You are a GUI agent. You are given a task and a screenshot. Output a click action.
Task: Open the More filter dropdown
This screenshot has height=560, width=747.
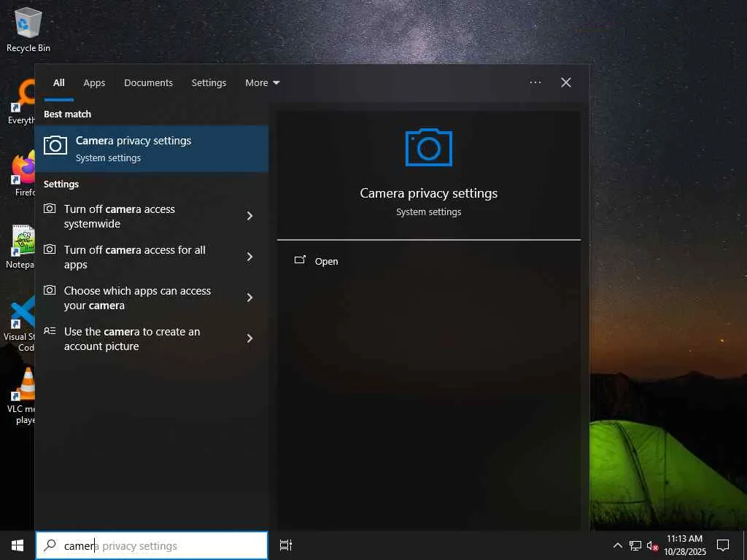262,83
